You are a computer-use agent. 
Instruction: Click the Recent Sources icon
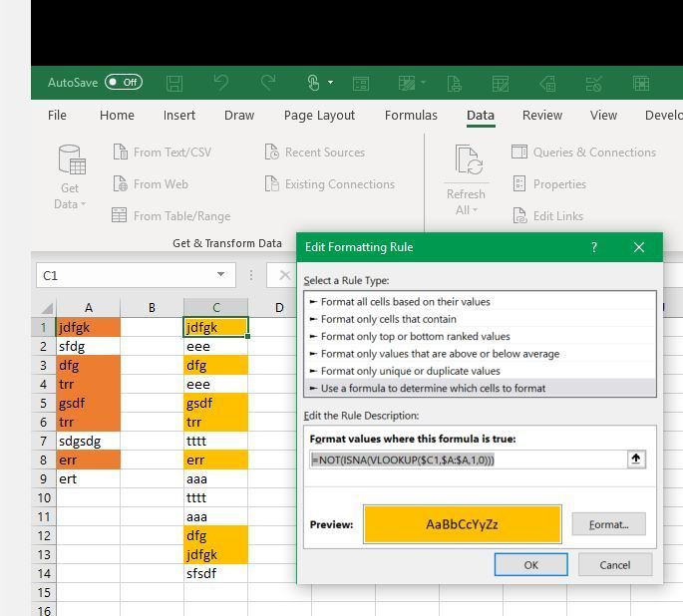point(272,152)
